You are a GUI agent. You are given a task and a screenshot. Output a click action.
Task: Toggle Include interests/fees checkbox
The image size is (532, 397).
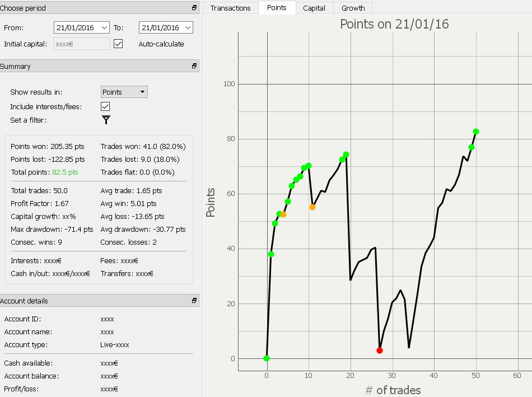pyautogui.click(x=105, y=106)
